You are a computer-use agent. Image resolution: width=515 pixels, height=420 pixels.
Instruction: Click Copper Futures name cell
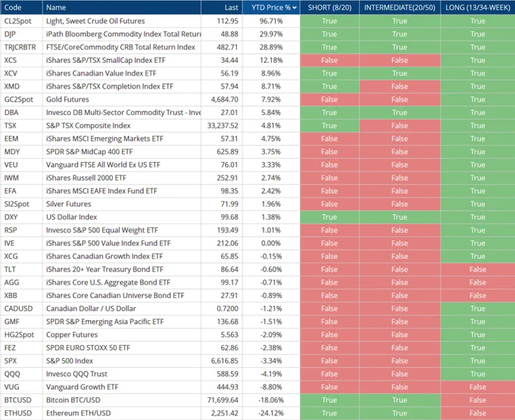click(72, 335)
